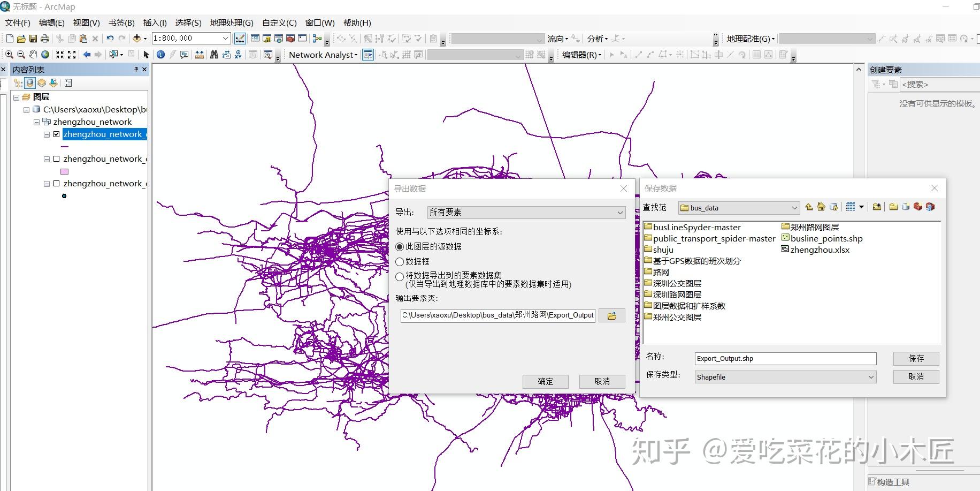The image size is (980, 491).
Task: Uncheck visibility of zhengzhou_network layer
Action: pos(56,134)
